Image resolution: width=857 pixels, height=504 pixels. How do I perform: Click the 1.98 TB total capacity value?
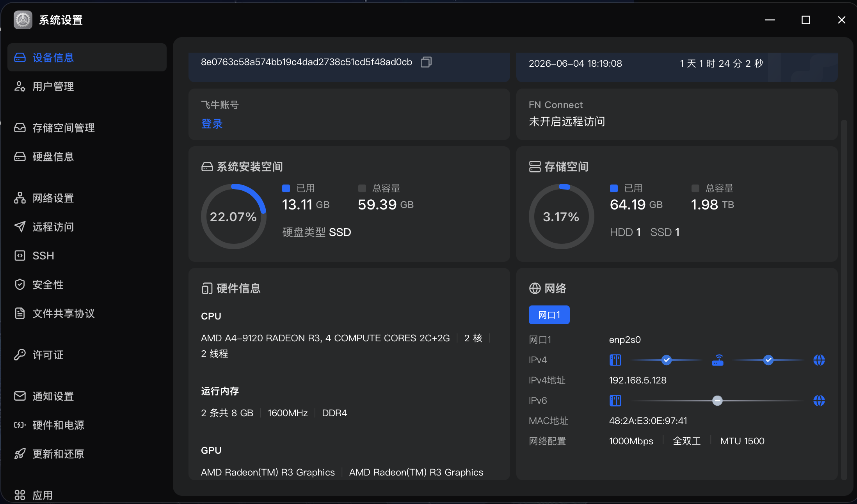pyautogui.click(x=712, y=204)
